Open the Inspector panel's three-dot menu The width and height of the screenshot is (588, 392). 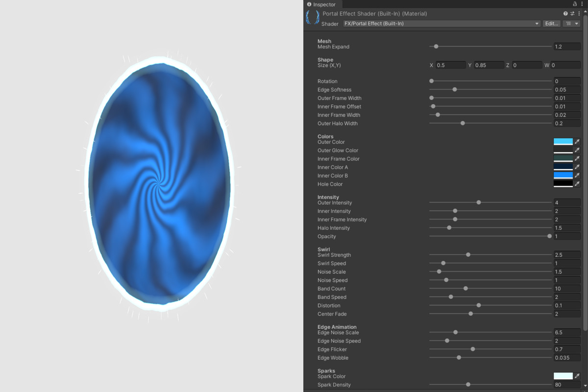click(x=583, y=4)
